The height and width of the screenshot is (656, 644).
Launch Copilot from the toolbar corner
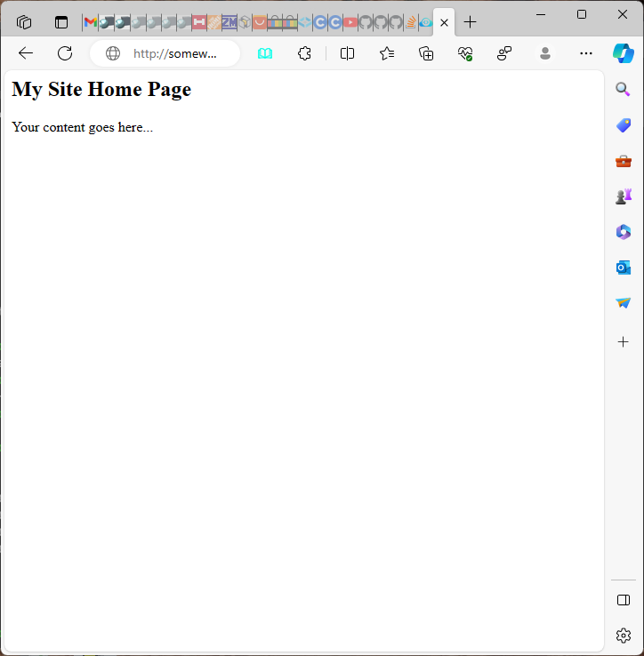click(623, 53)
